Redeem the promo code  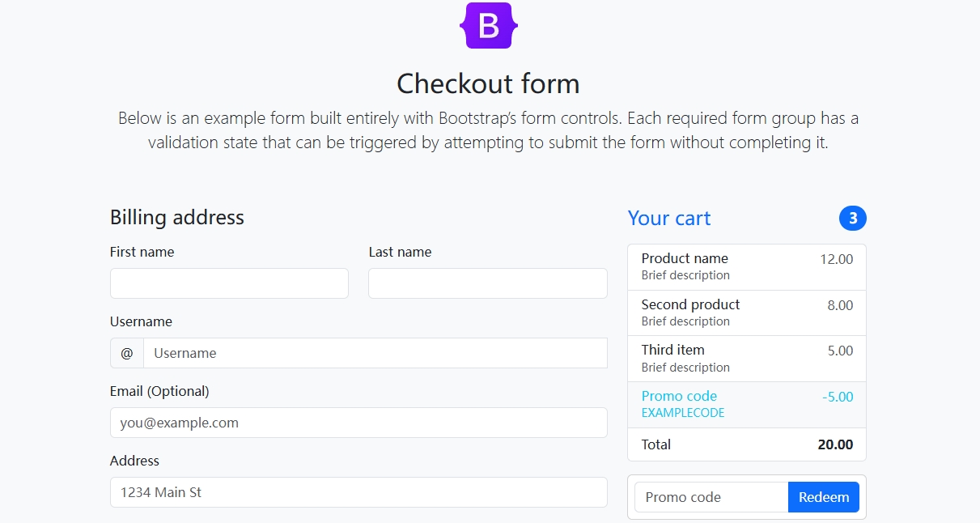[x=824, y=497]
